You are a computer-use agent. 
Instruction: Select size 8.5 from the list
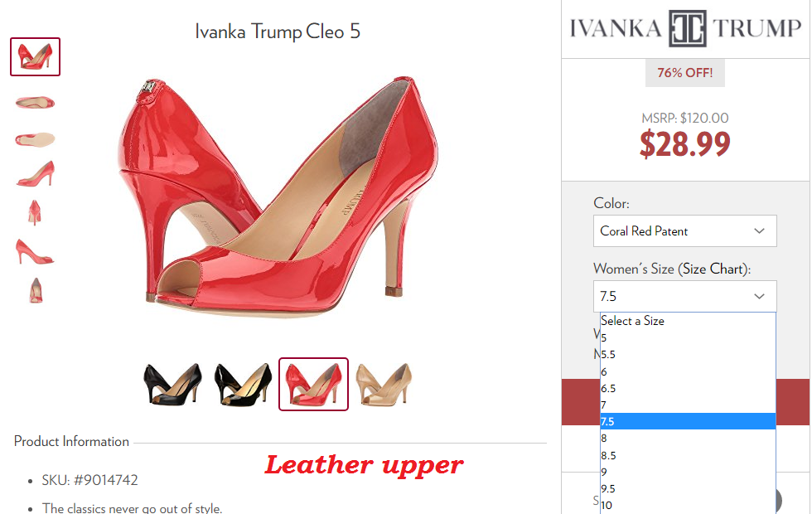click(x=688, y=455)
